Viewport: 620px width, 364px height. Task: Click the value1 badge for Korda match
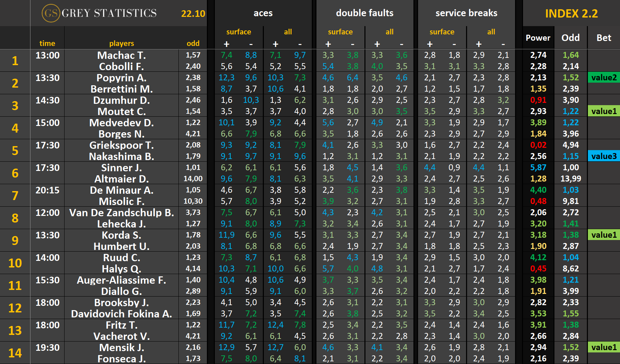coord(604,235)
